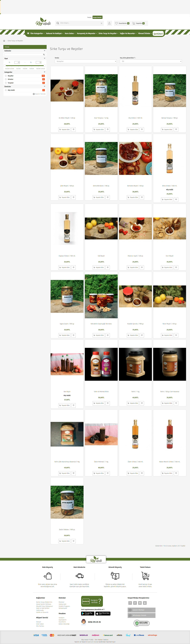
Task: Go to home via breadcrumb house icon
Action: 4,41
